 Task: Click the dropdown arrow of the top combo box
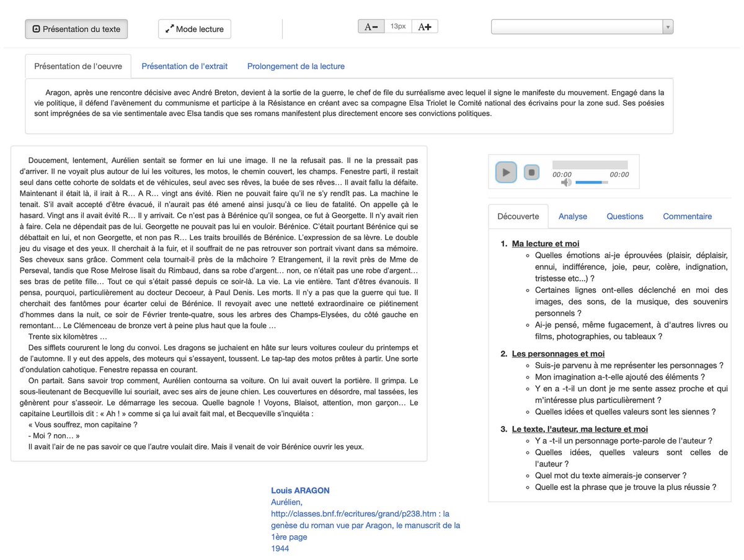[x=668, y=27]
